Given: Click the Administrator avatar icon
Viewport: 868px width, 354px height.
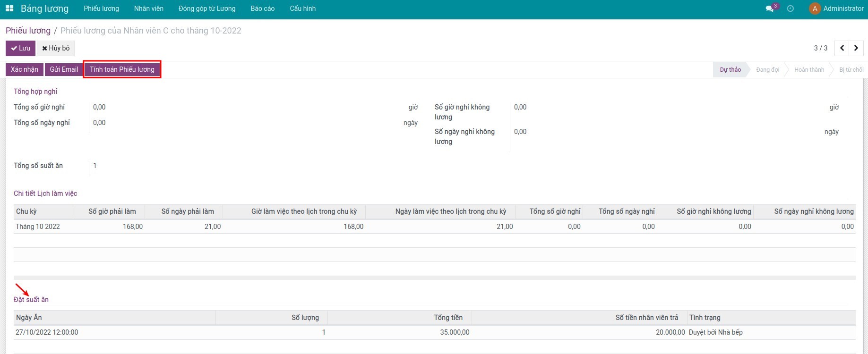Looking at the screenshot, I should tap(815, 8).
